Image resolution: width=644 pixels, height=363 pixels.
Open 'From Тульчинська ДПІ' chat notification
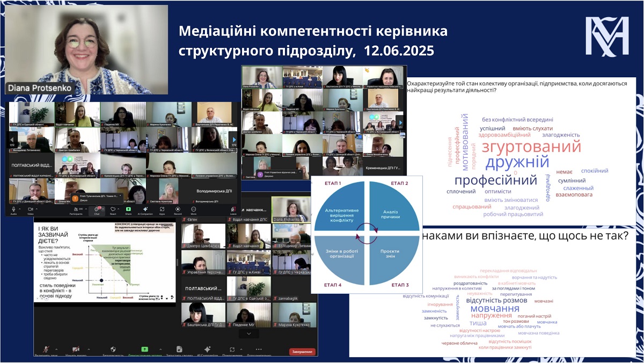(x=97, y=198)
